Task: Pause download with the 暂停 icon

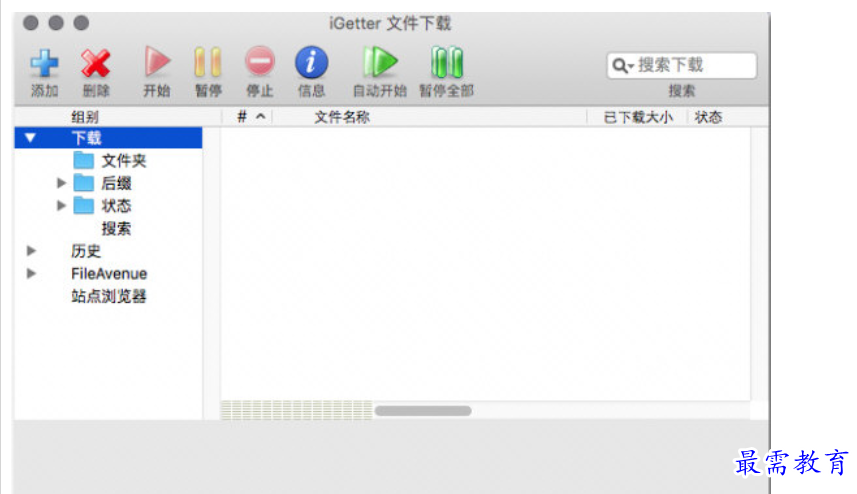Action: coord(208,62)
